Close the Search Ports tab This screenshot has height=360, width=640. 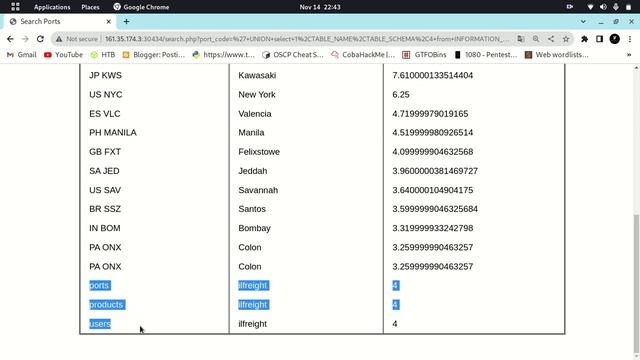[x=109, y=22]
